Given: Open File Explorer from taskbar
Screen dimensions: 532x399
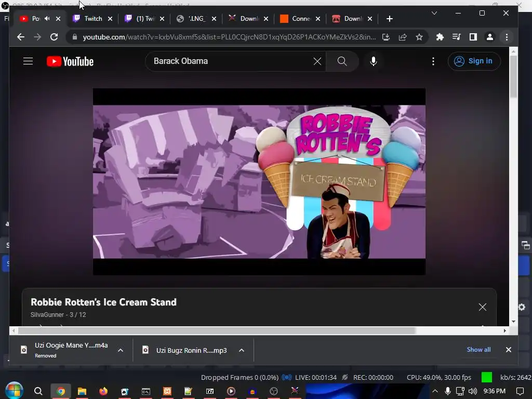Looking at the screenshot, I should pyautogui.click(x=82, y=391).
